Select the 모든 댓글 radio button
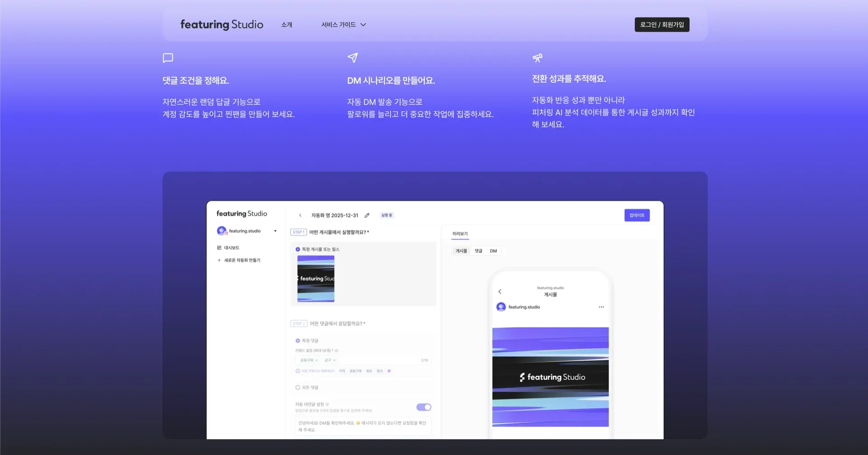 298,388
